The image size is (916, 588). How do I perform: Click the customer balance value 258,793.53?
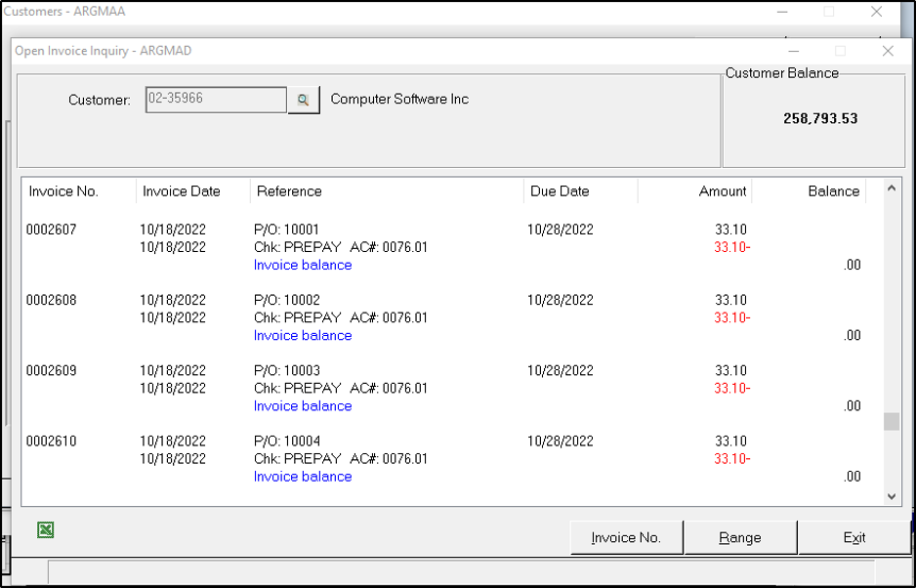pos(820,118)
